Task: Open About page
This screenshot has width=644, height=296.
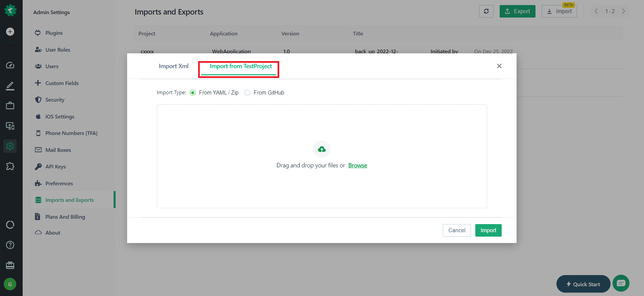Action: pyautogui.click(x=53, y=233)
